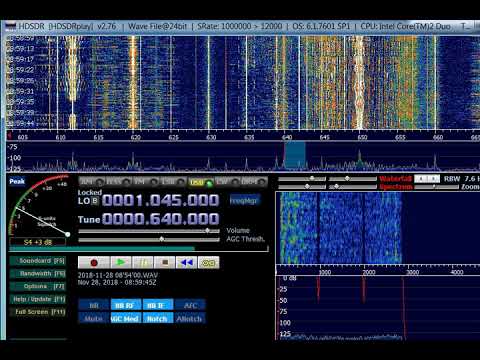The height and width of the screenshot is (360, 480).
Task: Tune to the 650 mark on frequency scale
Action: 362,137
